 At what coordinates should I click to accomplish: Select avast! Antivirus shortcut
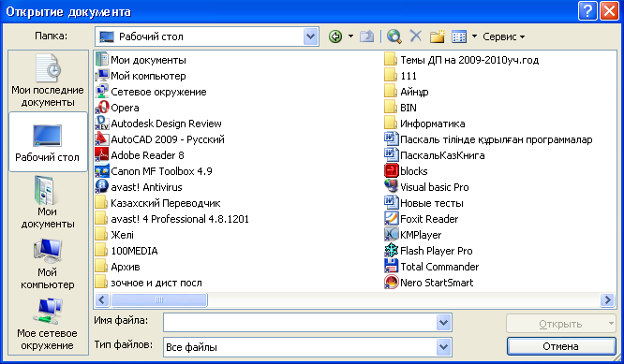[x=139, y=187]
